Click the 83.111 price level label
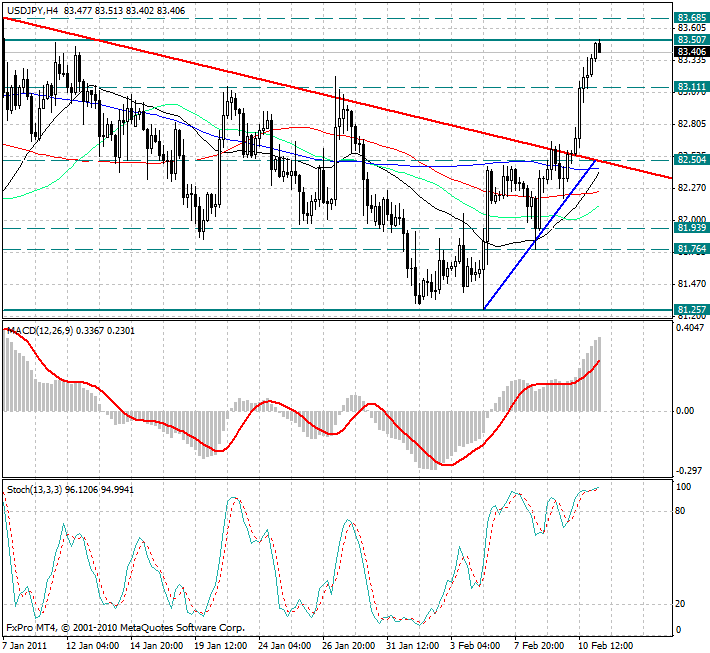Viewport: 710px width, 653px height. tap(692, 88)
